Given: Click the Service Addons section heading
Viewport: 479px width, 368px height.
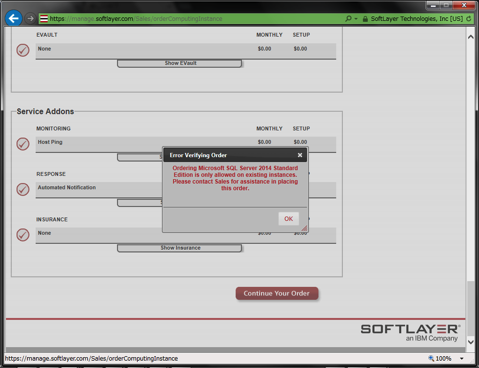Looking at the screenshot, I should (x=45, y=111).
